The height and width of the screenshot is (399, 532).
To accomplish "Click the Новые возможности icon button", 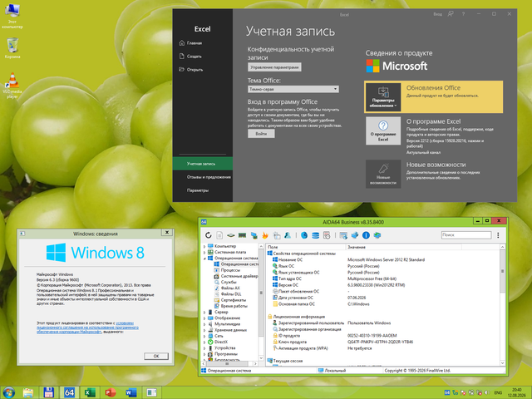I will pyautogui.click(x=383, y=174).
